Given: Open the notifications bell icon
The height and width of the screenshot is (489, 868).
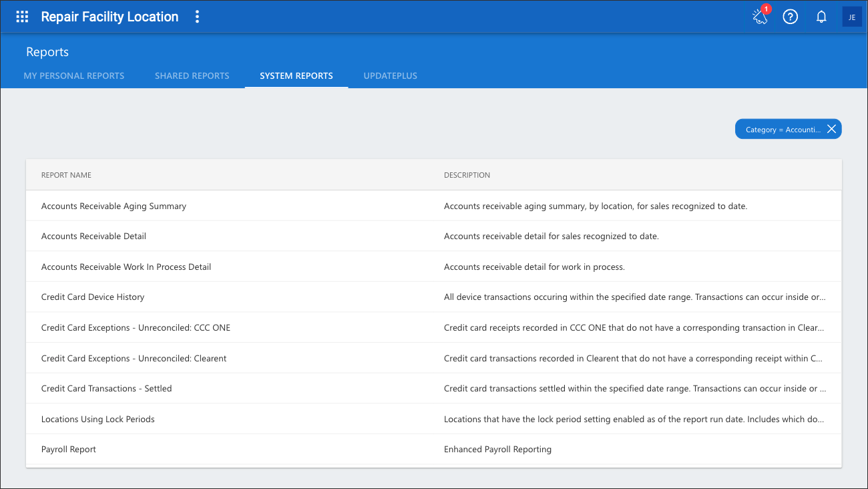Looking at the screenshot, I should [x=822, y=17].
